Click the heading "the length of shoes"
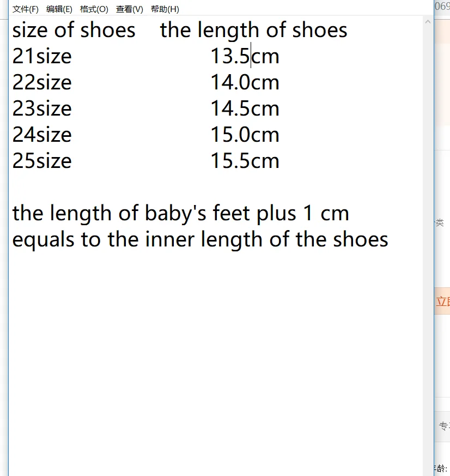 tap(253, 30)
